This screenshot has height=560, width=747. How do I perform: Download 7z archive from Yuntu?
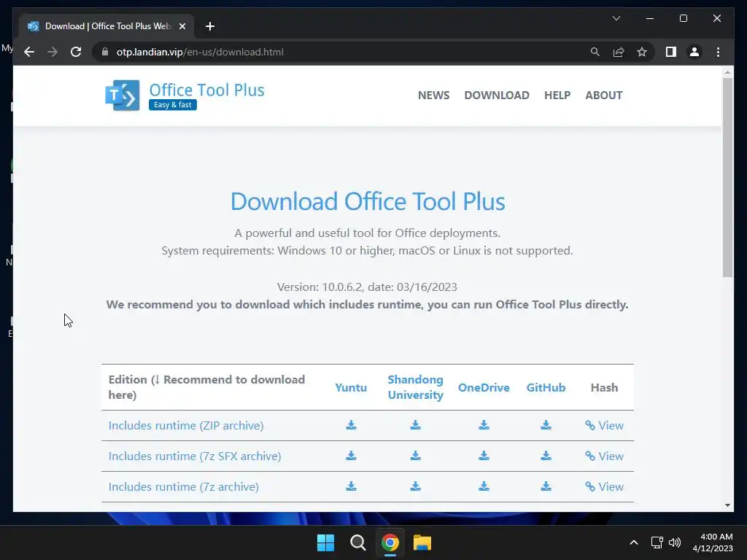(x=351, y=486)
